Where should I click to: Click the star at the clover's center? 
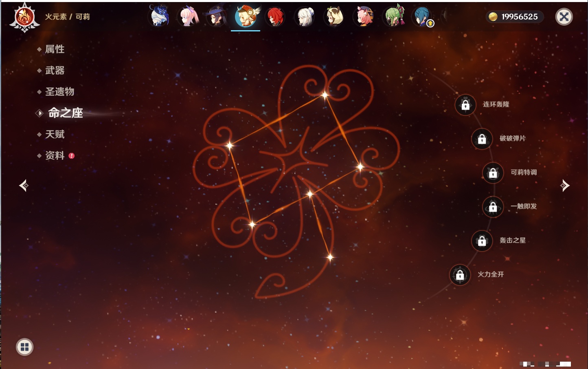click(x=310, y=194)
